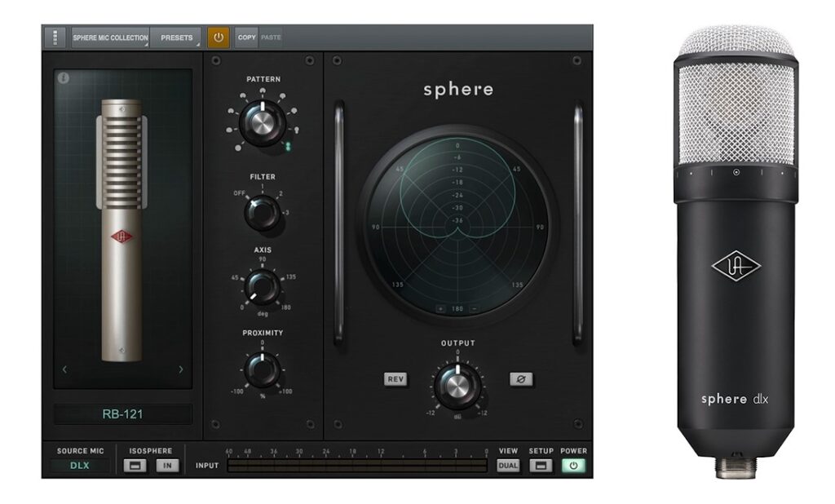
Task: Open the plugin options hamburger menu
Action: [x=55, y=37]
